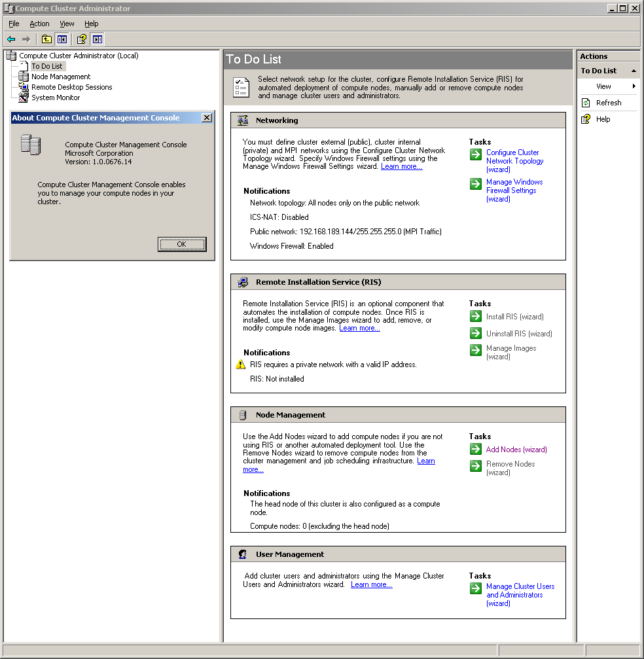Click Refresh in the Actions pane
Screen dimensions: 644x659
(609, 103)
